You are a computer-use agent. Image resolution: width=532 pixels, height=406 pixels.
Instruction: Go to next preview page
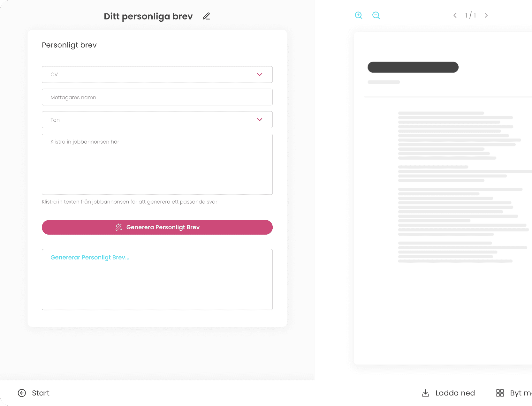point(486,15)
